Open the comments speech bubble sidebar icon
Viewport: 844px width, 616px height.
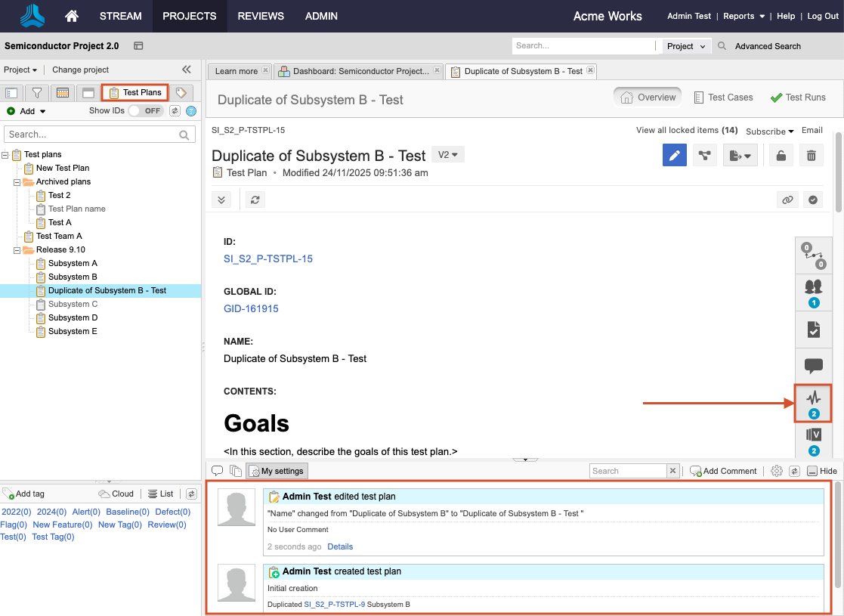pyautogui.click(x=813, y=366)
